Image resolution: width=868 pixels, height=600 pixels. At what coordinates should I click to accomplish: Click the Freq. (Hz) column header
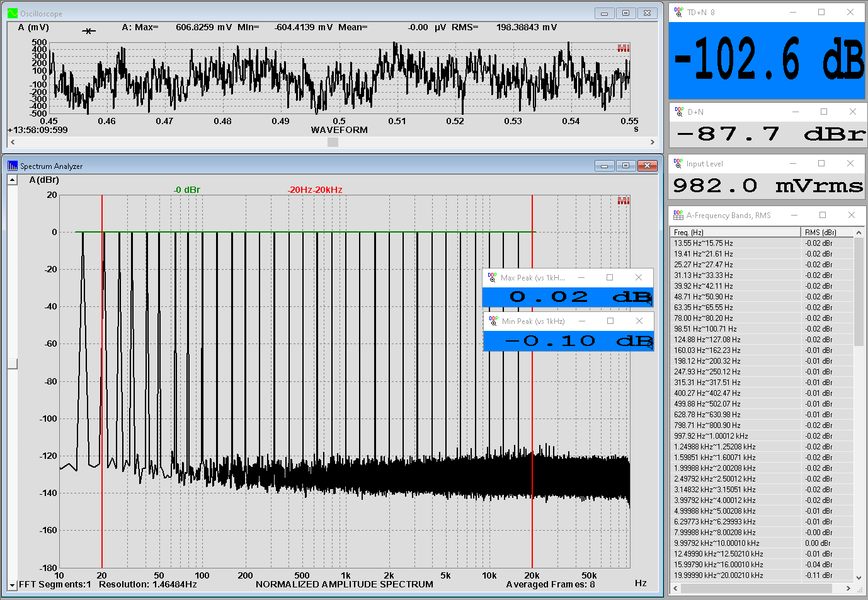[x=736, y=233]
